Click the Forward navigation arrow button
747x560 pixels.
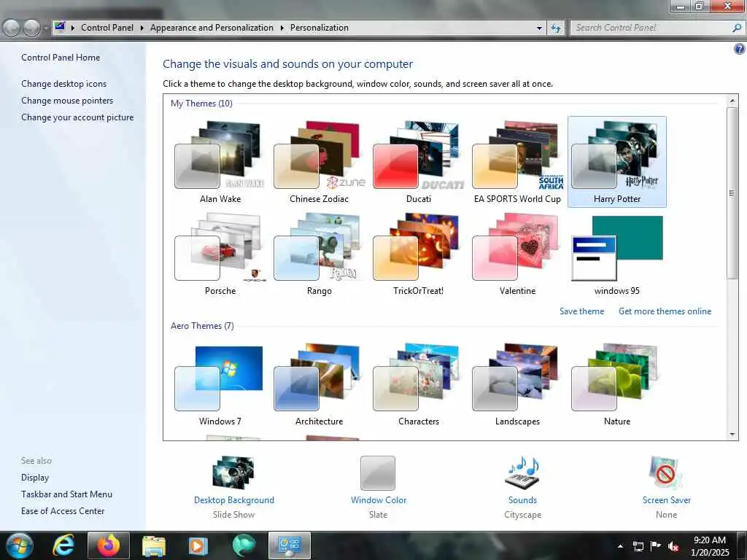31,28
